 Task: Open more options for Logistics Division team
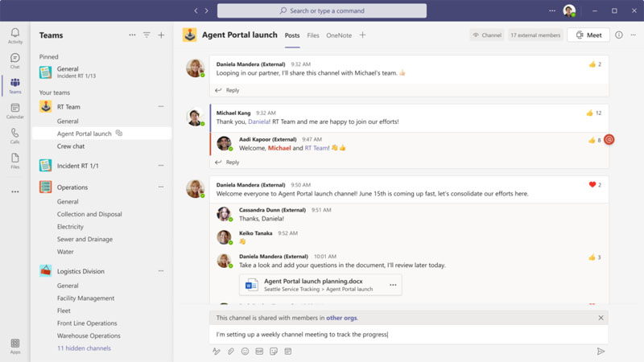(161, 272)
